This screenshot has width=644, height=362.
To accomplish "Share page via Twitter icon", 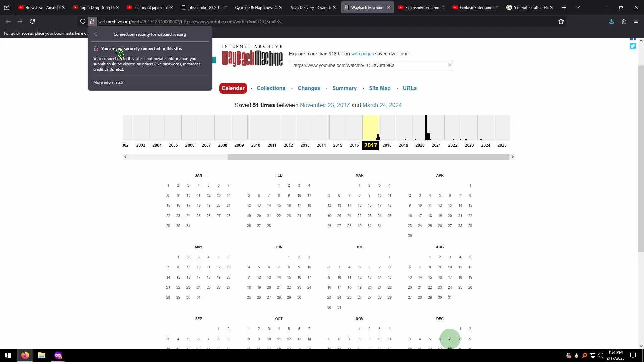I will coord(632,46).
